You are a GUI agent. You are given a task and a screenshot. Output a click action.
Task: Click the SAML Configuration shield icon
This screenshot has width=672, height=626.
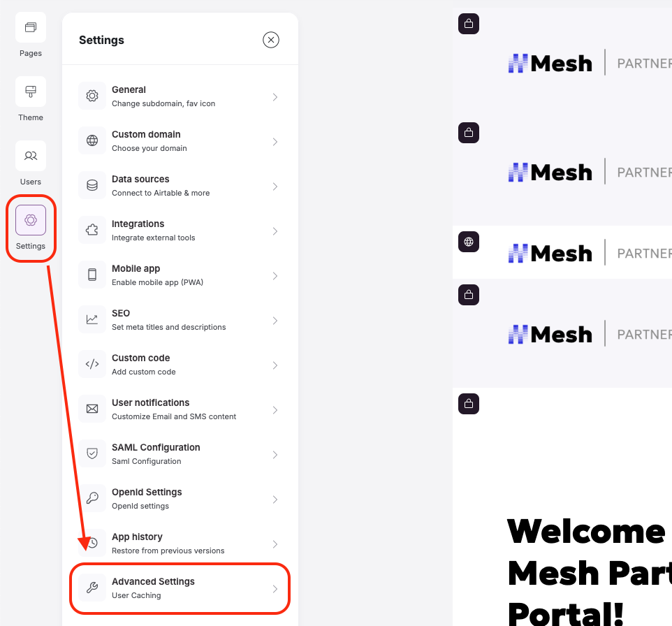pos(92,453)
